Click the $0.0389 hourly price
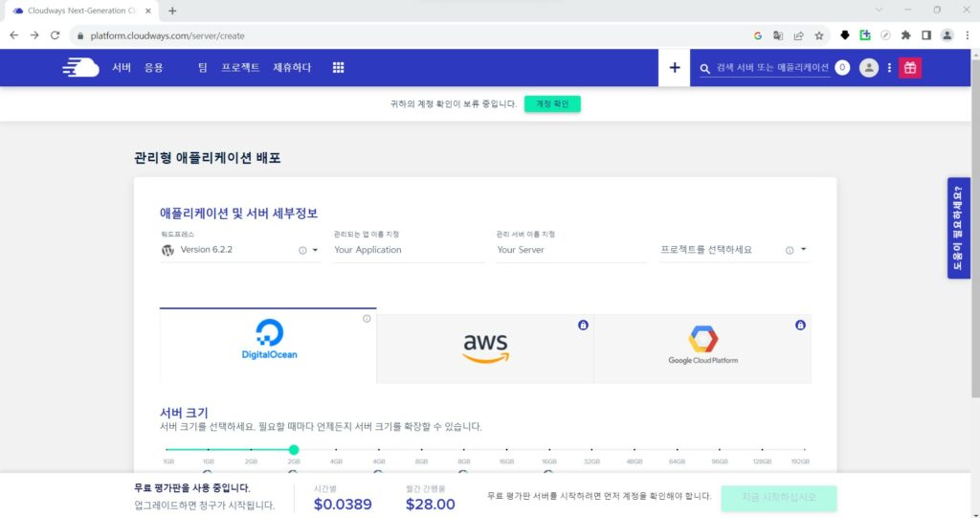The width and height of the screenshot is (980, 518). pos(343,505)
